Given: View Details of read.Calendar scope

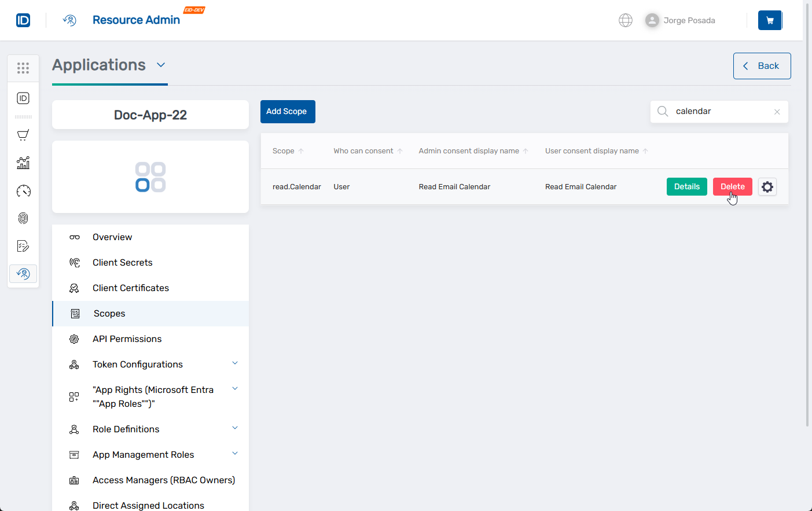Looking at the screenshot, I should tap(686, 187).
